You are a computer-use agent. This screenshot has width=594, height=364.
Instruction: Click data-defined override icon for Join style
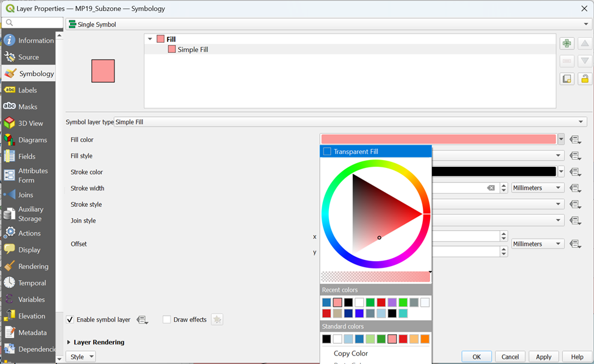pos(575,220)
